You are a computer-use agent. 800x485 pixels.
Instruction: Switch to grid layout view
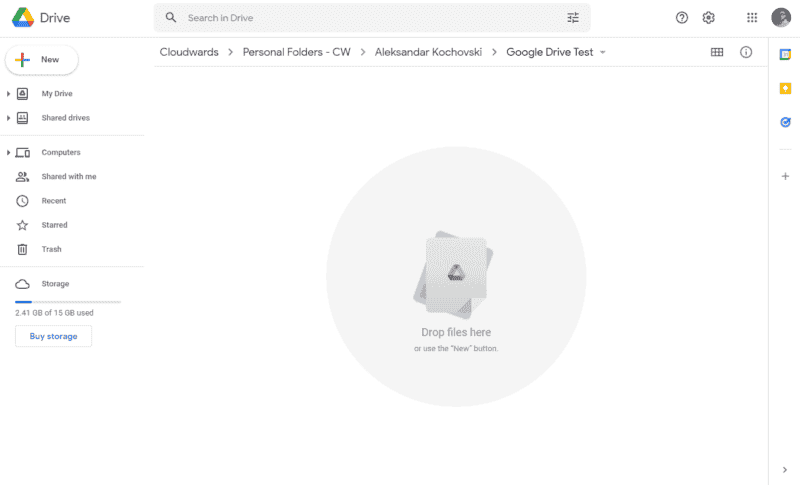click(717, 52)
